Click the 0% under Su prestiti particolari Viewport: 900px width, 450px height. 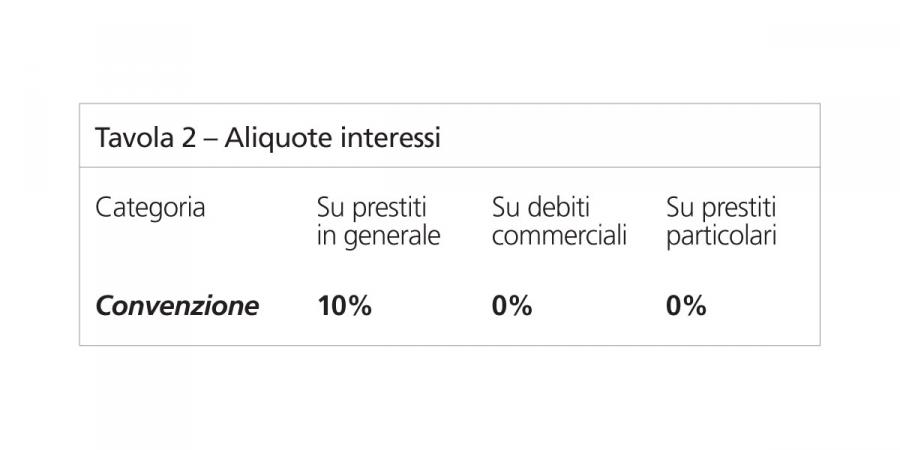(686, 306)
